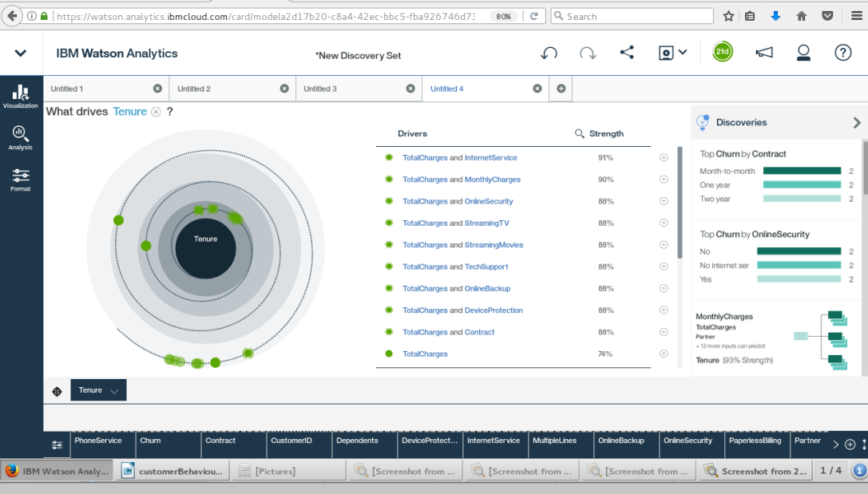This screenshot has height=494, width=868.
Task: Expand the top-left chevron menu
Action: pos(21,53)
